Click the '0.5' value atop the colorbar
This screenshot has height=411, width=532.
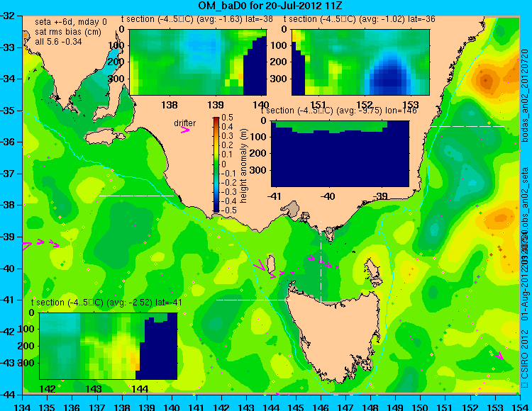[x=227, y=118]
